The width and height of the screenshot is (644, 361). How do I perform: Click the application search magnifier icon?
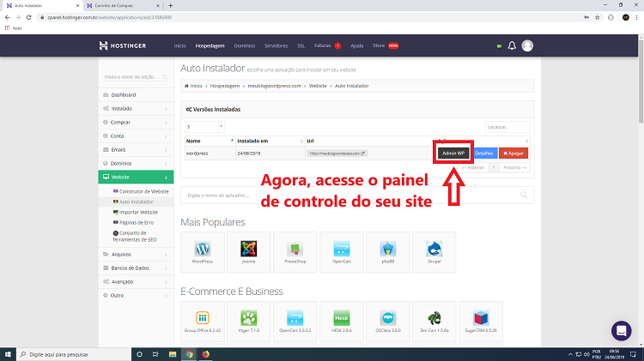pos(524,195)
